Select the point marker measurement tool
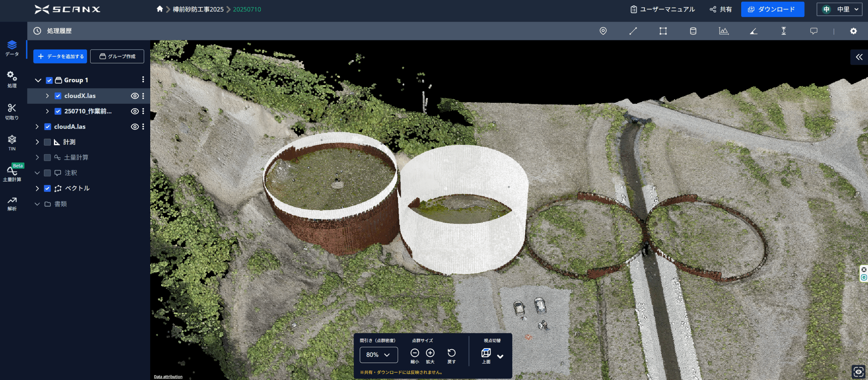The image size is (868, 380). [x=603, y=31]
